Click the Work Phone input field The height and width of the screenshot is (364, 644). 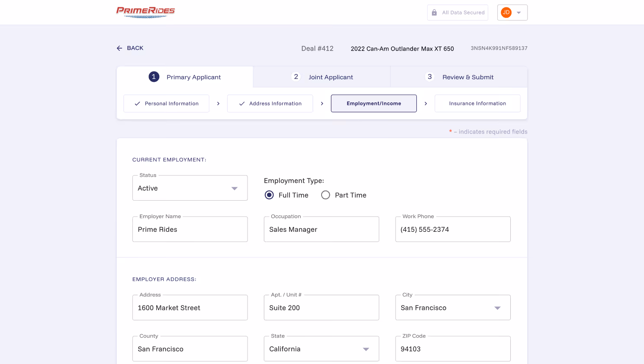click(453, 229)
